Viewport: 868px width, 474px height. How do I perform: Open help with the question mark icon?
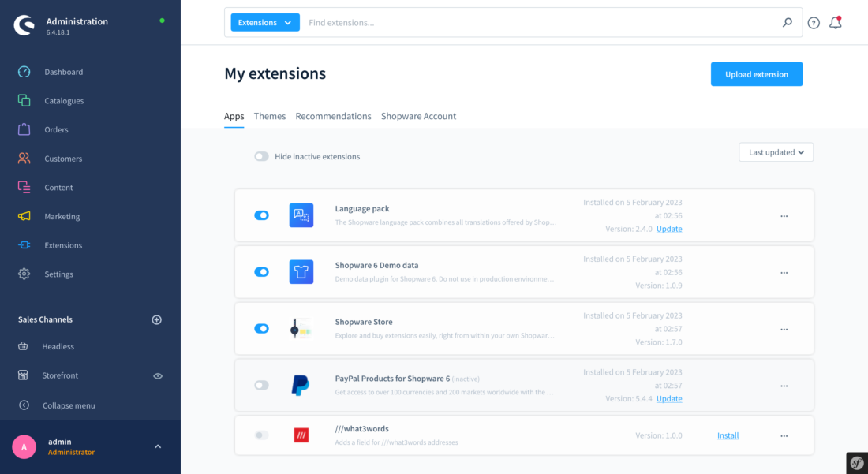pos(814,23)
